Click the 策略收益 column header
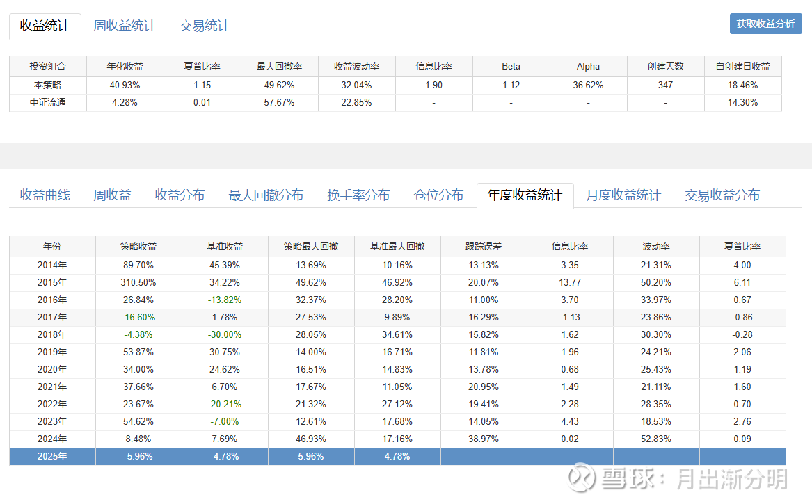 point(138,246)
